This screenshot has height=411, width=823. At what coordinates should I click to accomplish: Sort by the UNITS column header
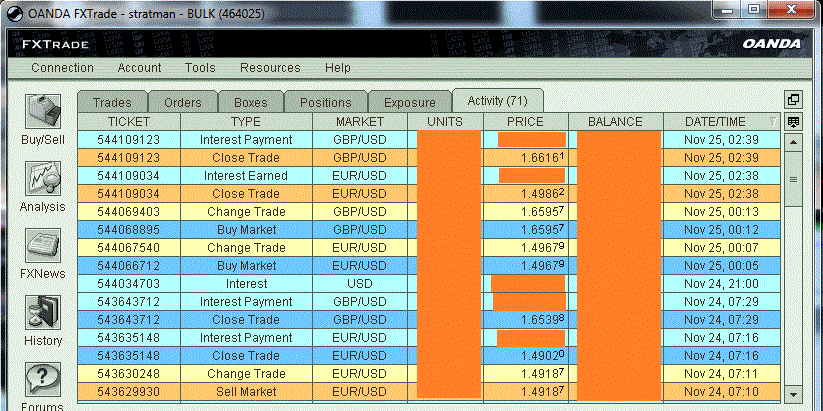pos(445,122)
